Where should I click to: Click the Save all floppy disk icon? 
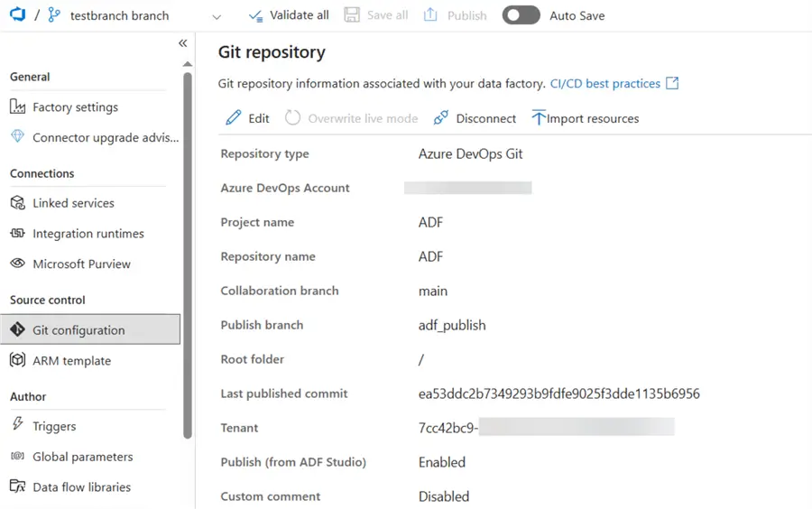352,15
